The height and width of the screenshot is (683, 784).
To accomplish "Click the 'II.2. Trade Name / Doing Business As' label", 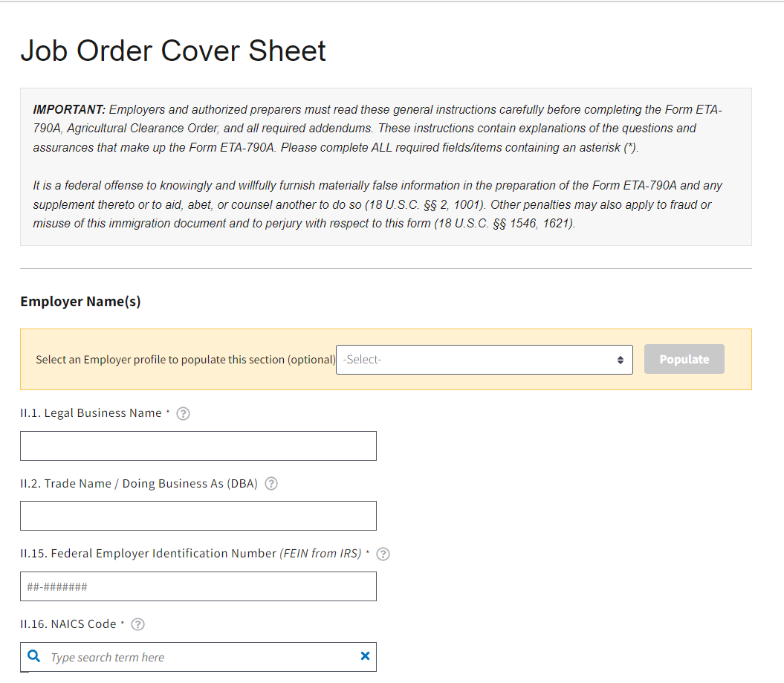I will click(x=139, y=484).
